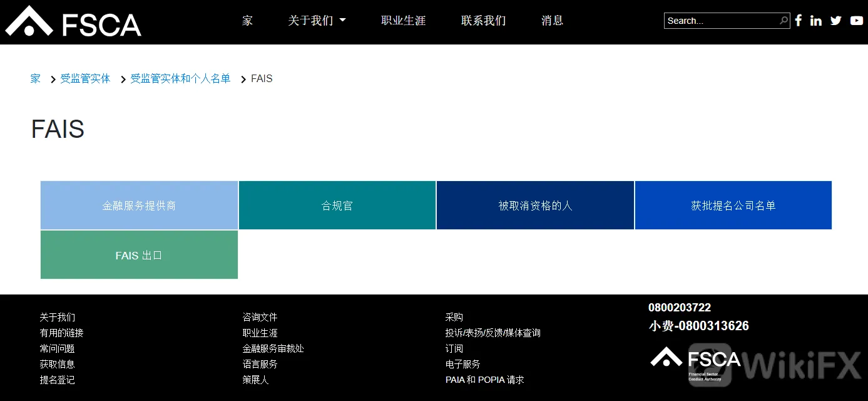Click footer link 采购

(454, 318)
